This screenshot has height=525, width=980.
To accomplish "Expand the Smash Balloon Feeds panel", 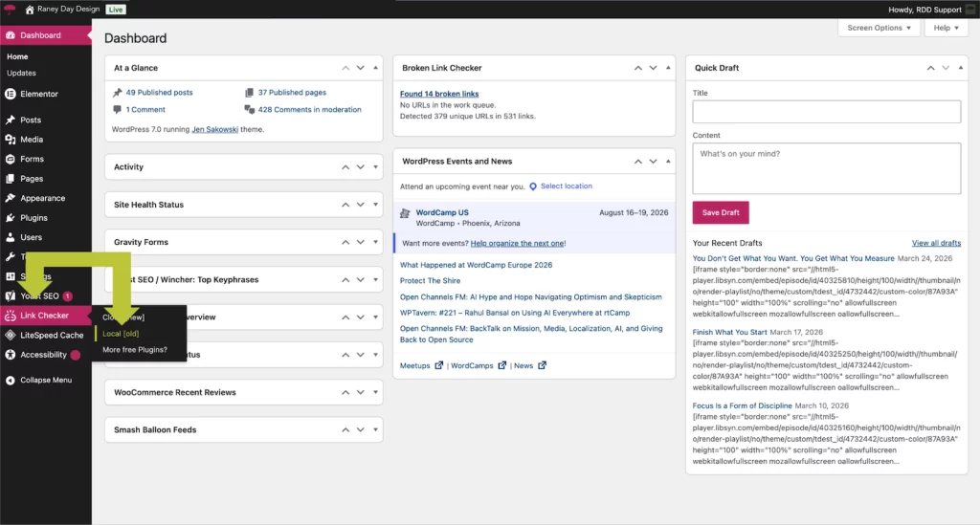I will (375, 430).
